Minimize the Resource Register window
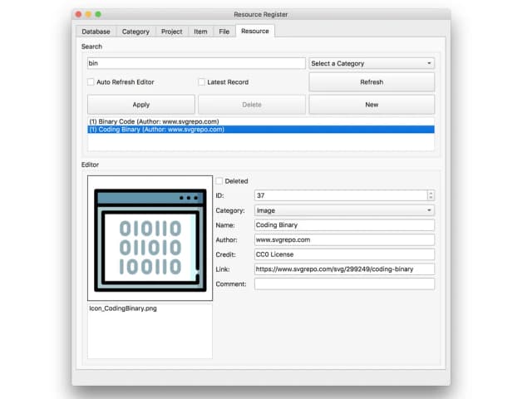The height and width of the screenshot is (399, 532). (88, 14)
